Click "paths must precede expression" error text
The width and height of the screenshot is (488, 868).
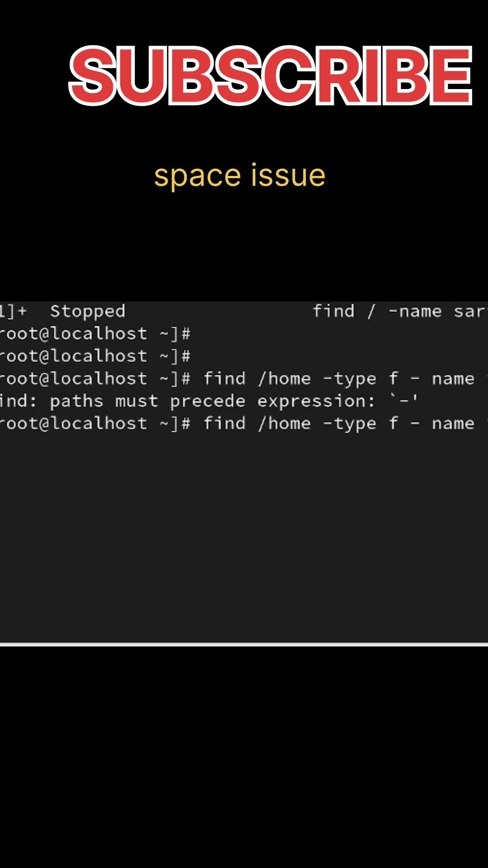[x=212, y=401]
